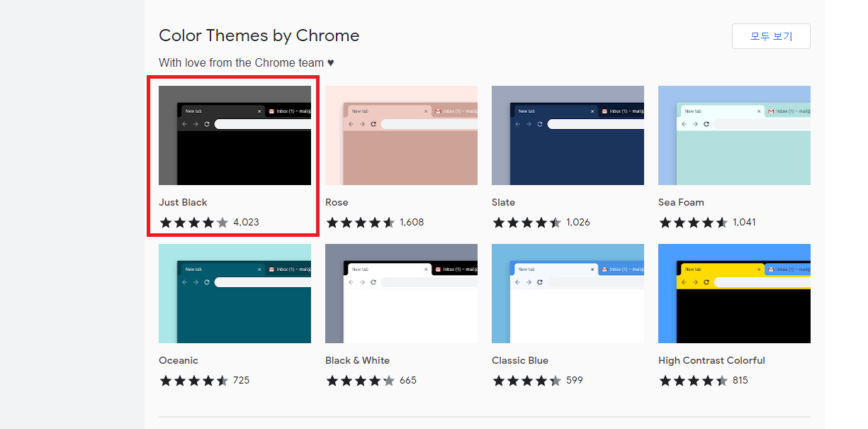
Task: Open the Sea Foam theme thumbnail
Action: point(734,135)
